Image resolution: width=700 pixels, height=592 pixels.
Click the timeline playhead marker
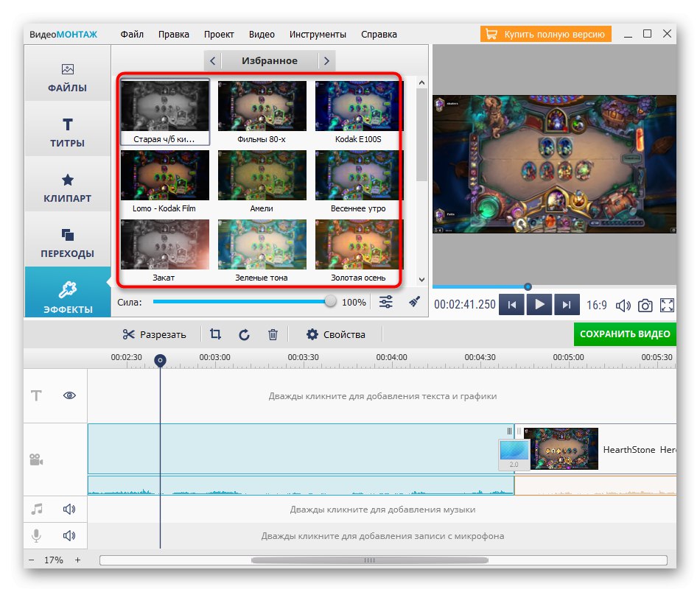(x=161, y=360)
